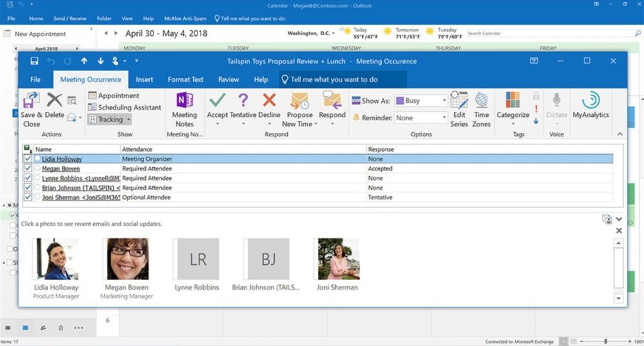
Task: Switch to Appointment view
Action: point(114,96)
